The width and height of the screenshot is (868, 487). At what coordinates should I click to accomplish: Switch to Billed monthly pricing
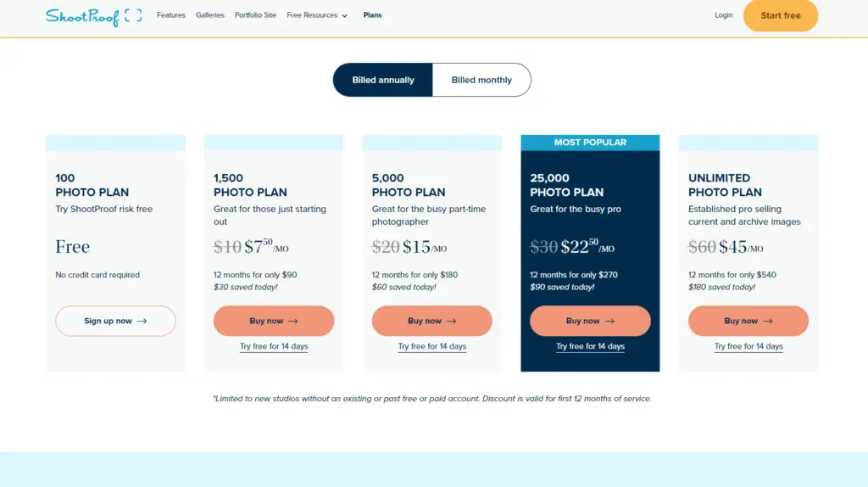(x=481, y=80)
